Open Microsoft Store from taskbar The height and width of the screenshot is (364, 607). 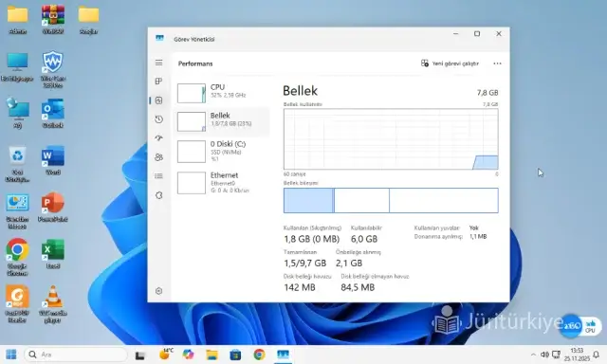(x=235, y=355)
